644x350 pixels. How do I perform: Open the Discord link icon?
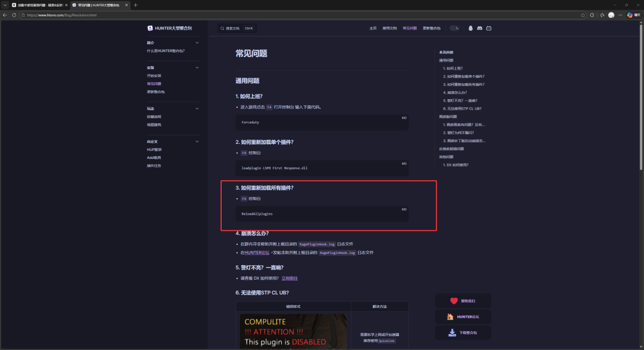point(480,28)
